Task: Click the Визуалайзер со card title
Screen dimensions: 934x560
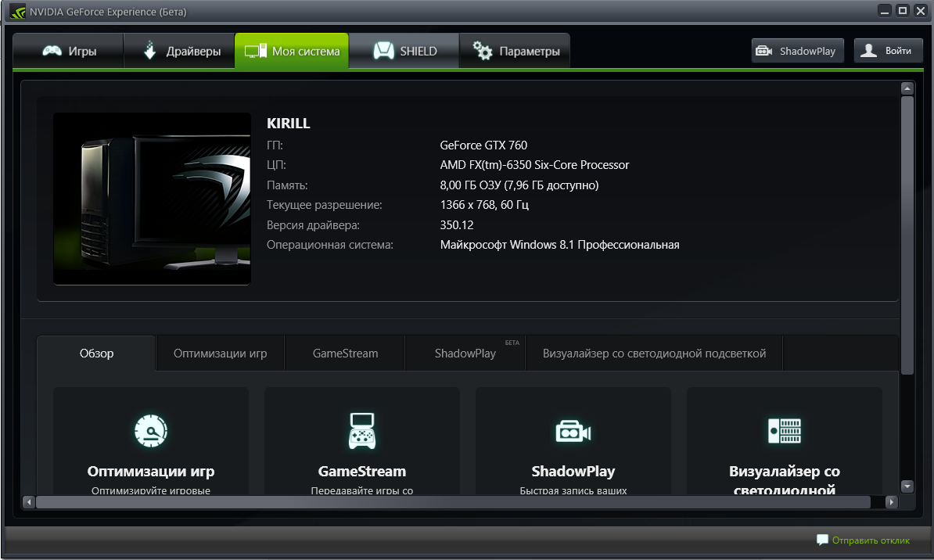Action: pyautogui.click(x=785, y=480)
